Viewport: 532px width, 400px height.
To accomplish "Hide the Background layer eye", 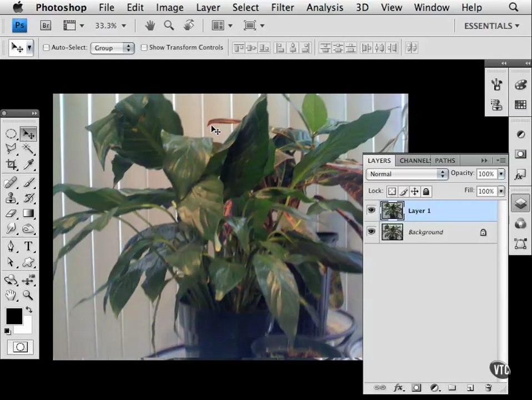I will (372, 232).
